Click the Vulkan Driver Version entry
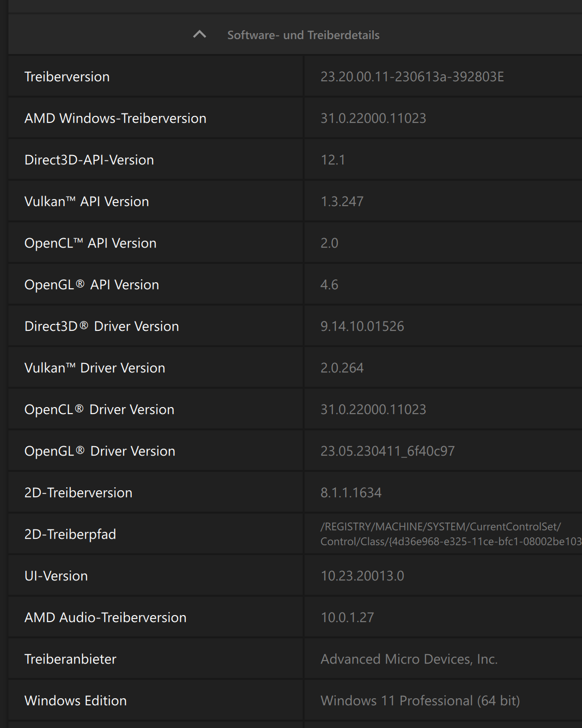582x728 pixels. coord(95,367)
